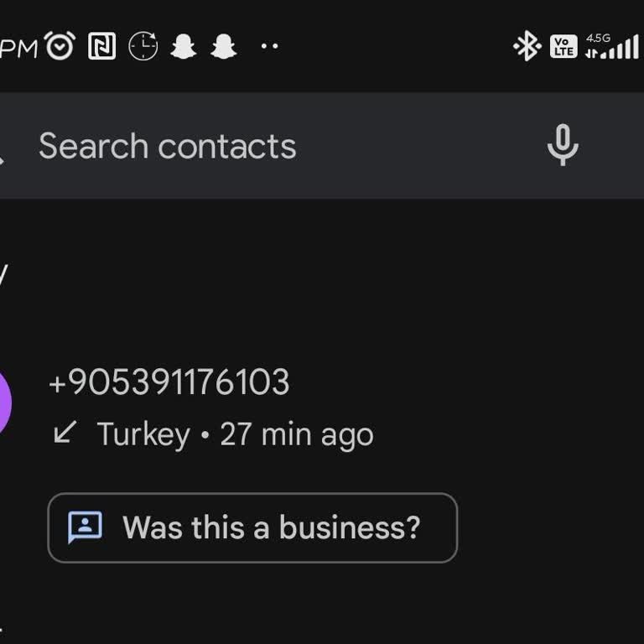Start voice search with the microphone
The height and width of the screenshot is (644, 644).
coord(563,145)
